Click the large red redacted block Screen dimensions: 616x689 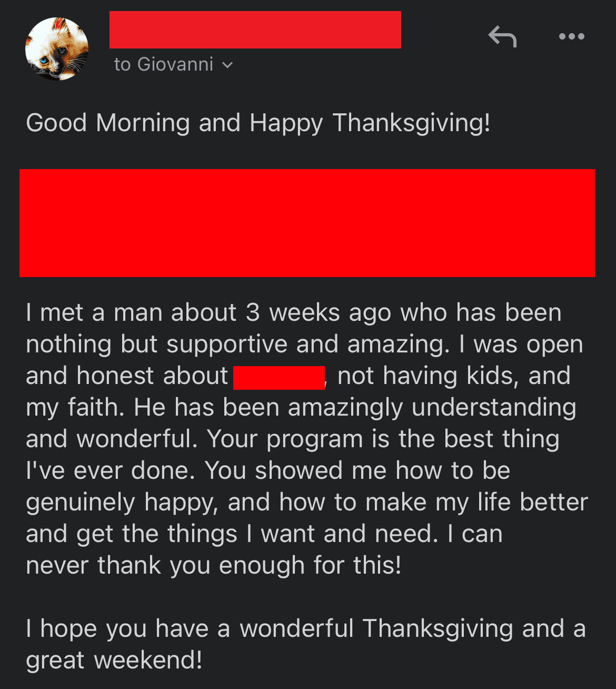[x=307, y=223]
